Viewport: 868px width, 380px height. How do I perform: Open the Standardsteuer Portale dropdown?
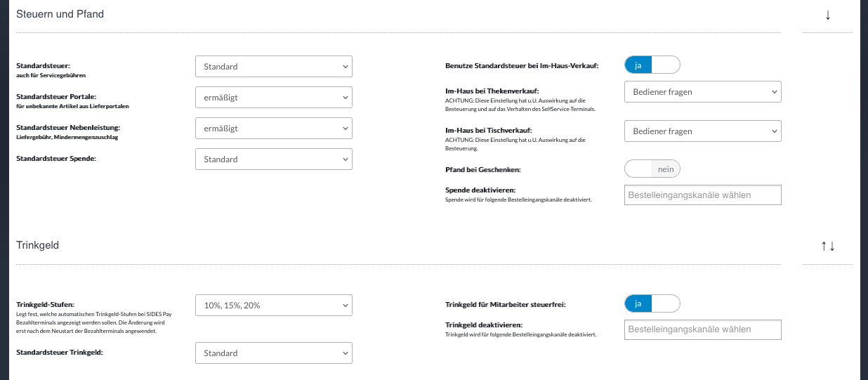[x=274, y=98]
